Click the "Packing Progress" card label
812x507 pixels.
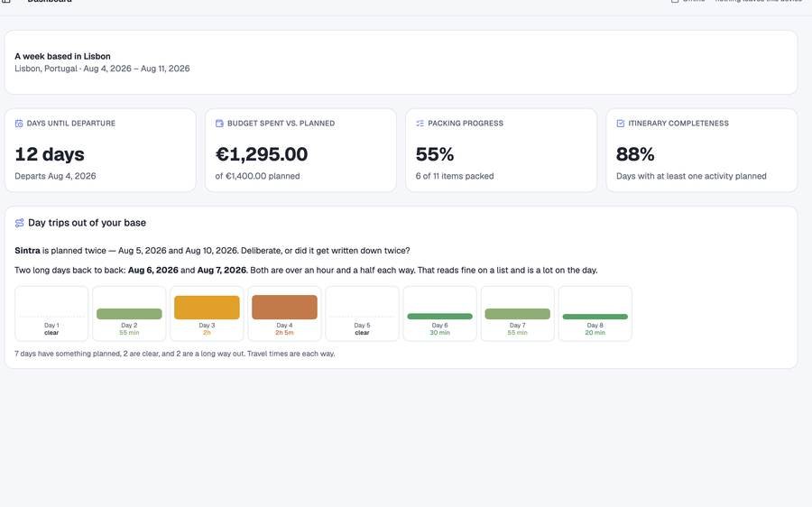tap(466, 124)
